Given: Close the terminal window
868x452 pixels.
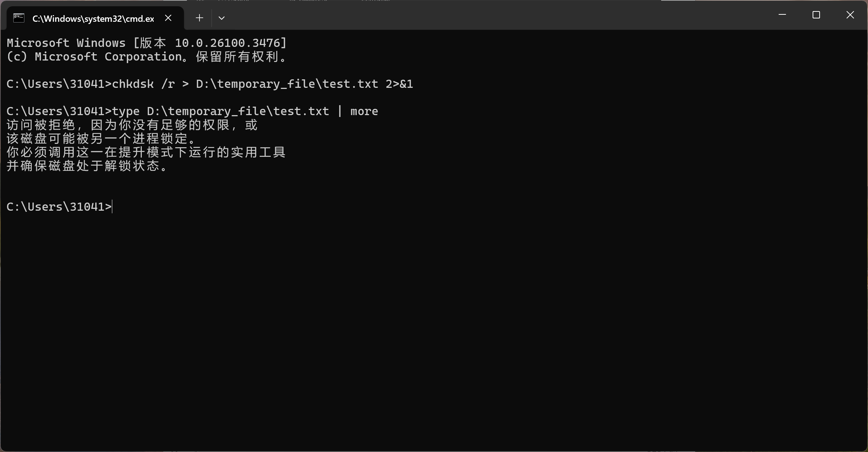Looking at the screenshot, I should [850, 15].
